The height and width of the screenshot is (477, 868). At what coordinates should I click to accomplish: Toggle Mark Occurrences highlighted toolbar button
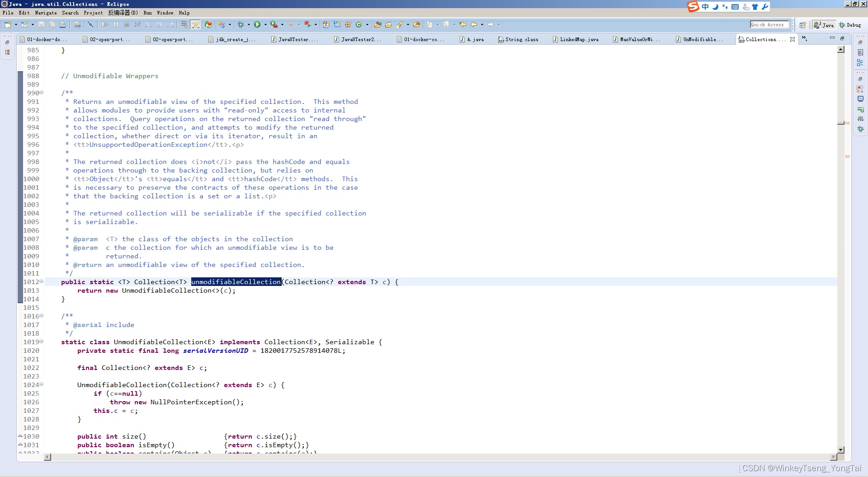pyautogui.click(x=195, y=24)
